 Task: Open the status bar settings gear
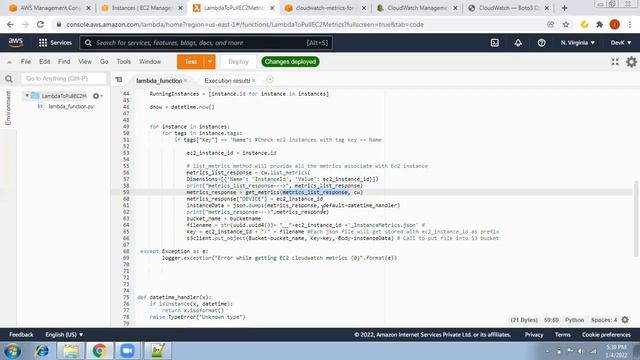[625, 320]
